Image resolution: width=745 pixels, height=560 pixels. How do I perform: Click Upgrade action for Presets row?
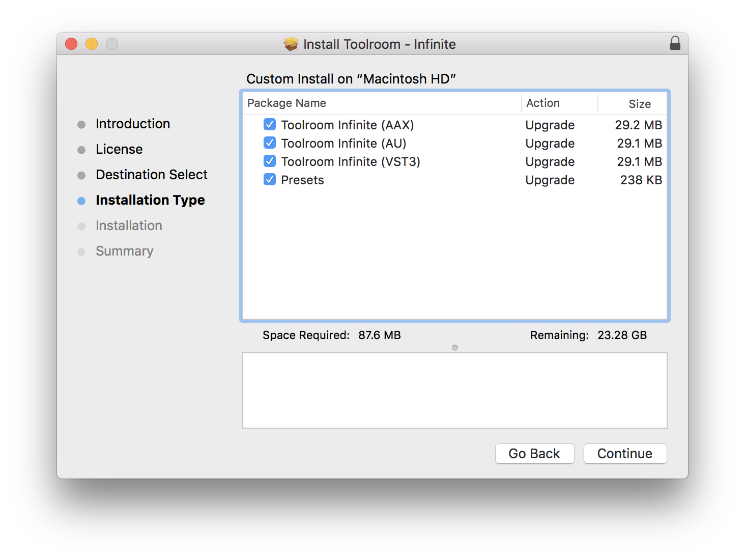pyautogui.click(x=550, y=180)
